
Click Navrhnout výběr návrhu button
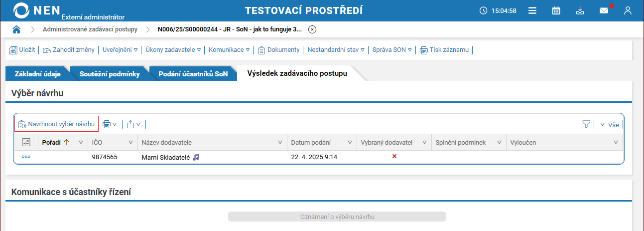[56, 124]
